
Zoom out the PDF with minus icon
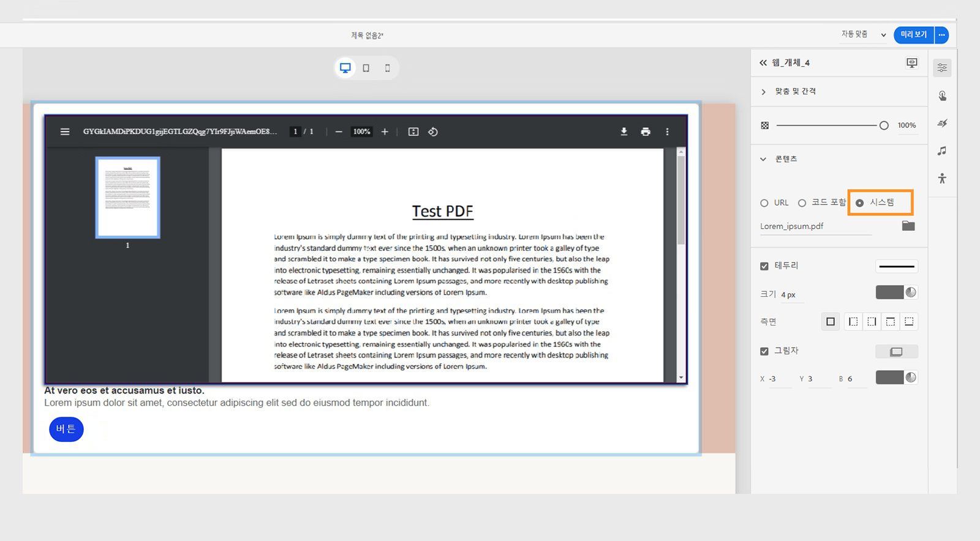click(x=339, y=132)
